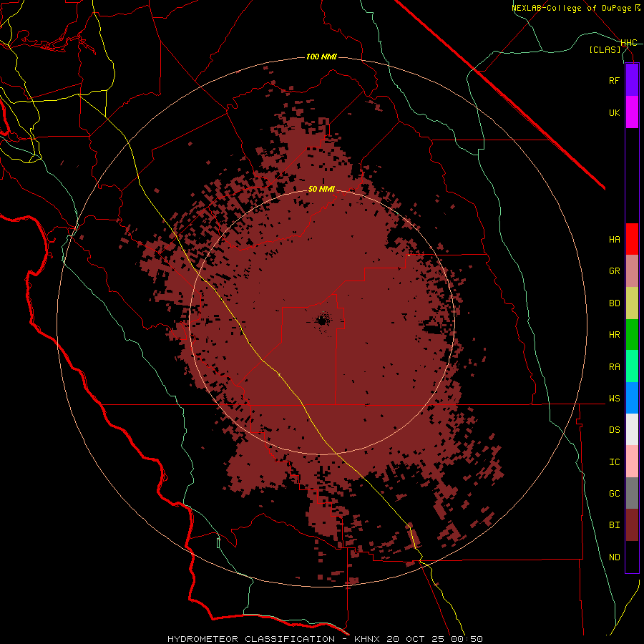Click the BI brown legend swatch
This screenshot has height=644, width=644.
click(x=632, y=525)
